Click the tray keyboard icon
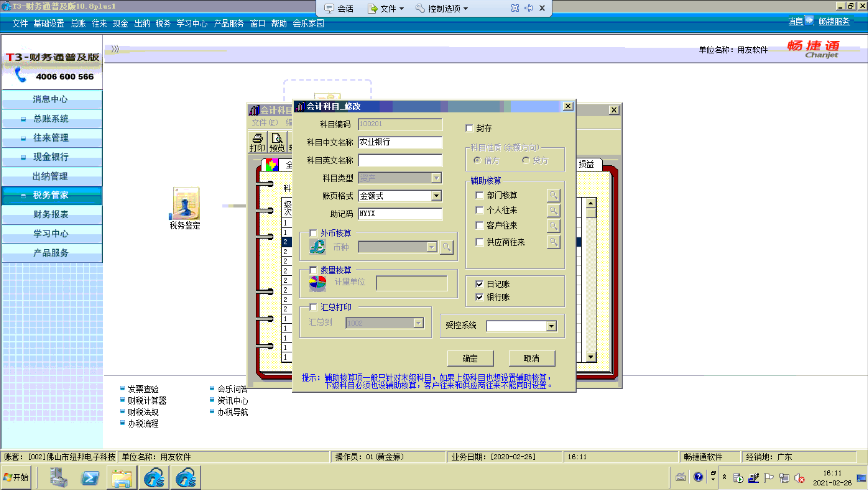This screenshot has width=868, height=490. coord(680,477)
